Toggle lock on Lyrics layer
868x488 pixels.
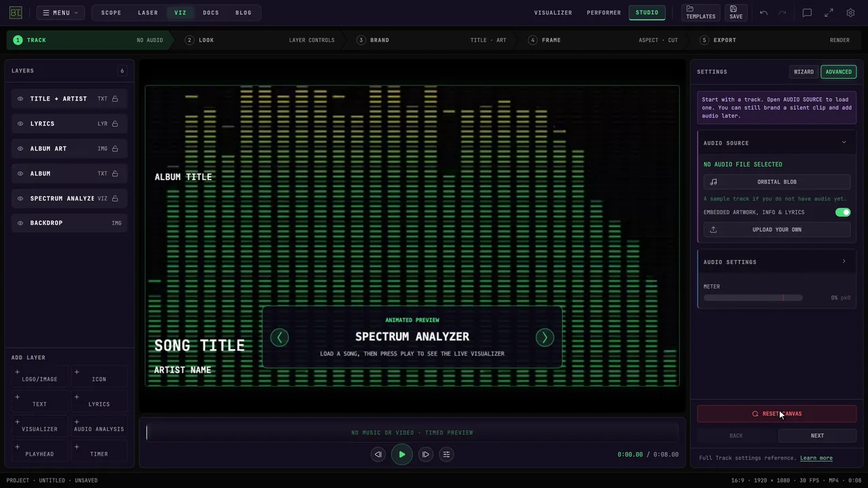[x=115, y=124]
